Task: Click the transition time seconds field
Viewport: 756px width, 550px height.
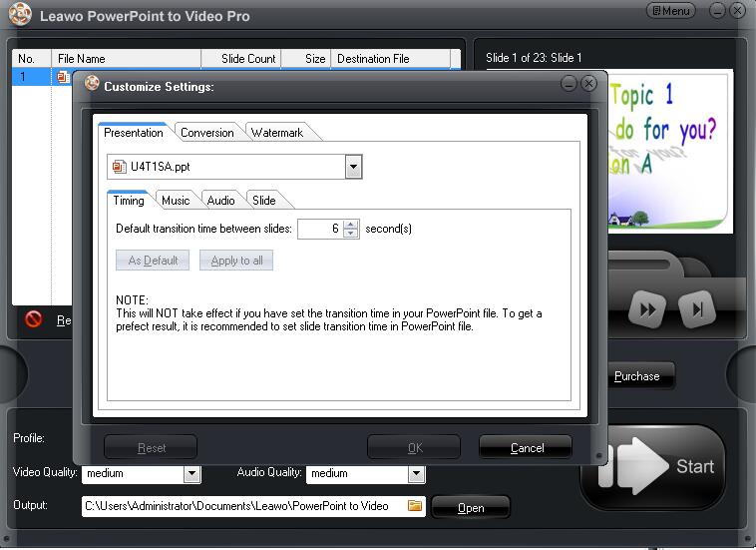Action: 320,229
